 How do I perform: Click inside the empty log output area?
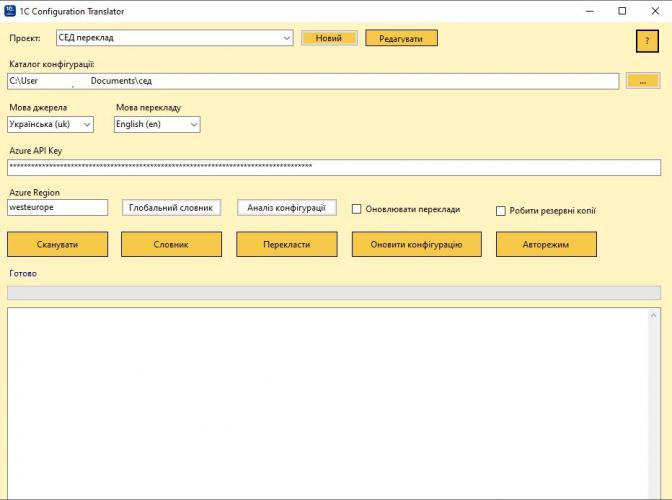pos(327,403)
